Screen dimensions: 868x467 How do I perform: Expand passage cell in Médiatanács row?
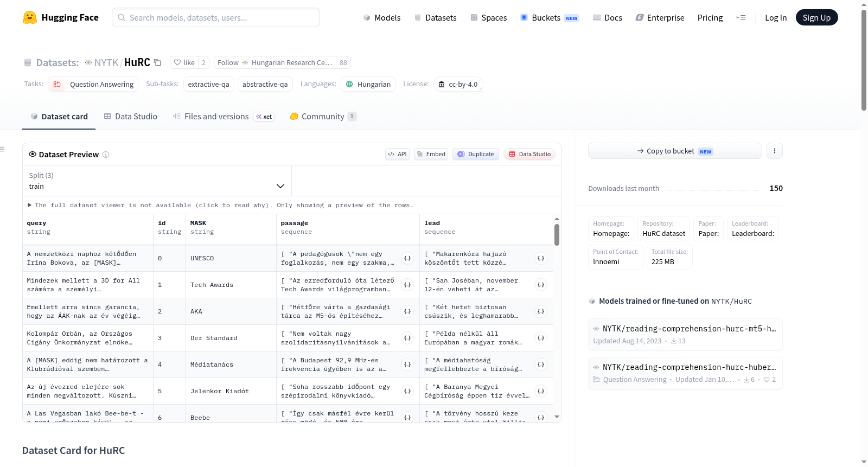click(407, 364)
